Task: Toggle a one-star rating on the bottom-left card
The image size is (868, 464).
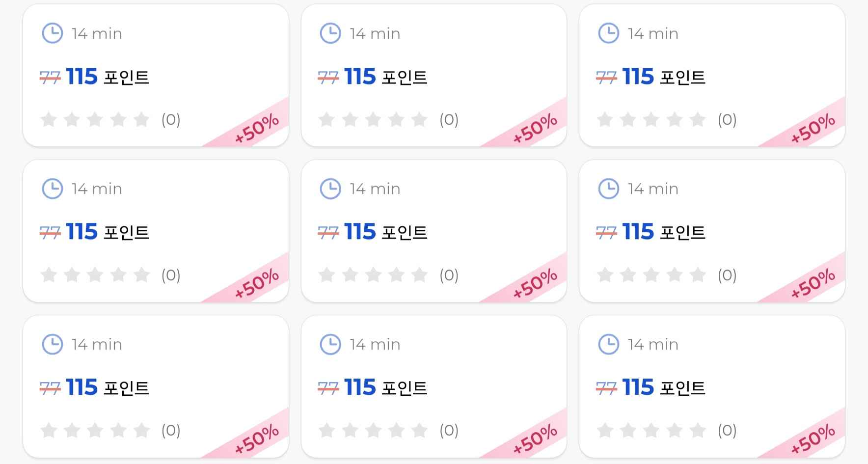Action: pos(49,430)
